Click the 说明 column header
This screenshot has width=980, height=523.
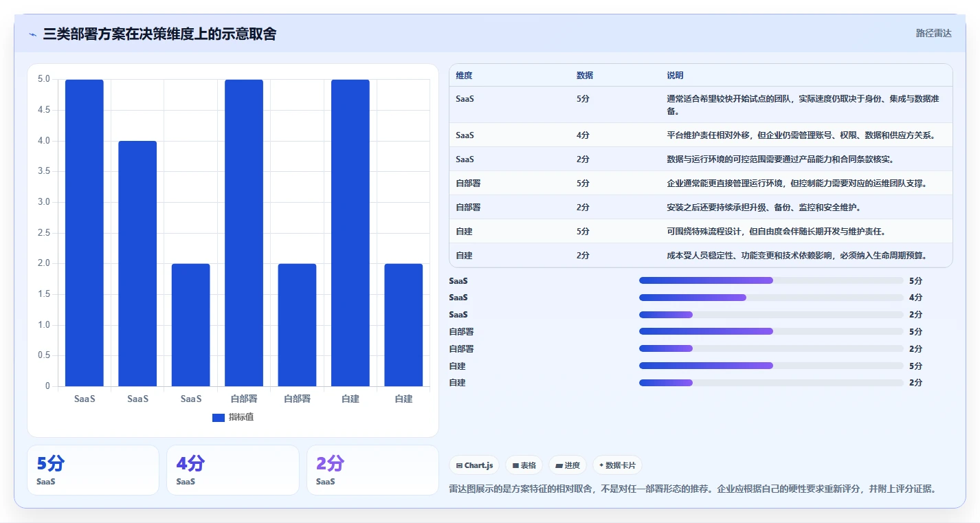point(675,76)
